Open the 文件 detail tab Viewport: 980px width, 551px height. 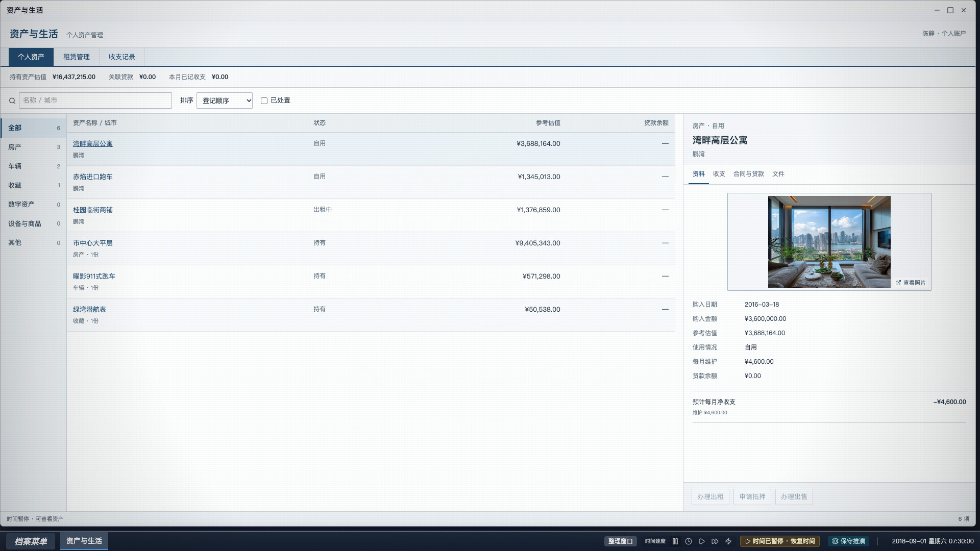[x=778, y=174]
